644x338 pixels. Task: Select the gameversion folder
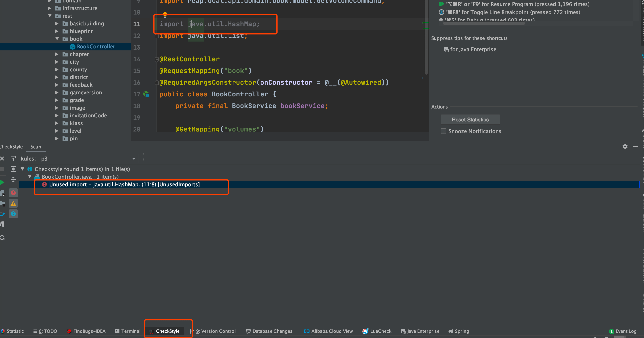coord(86,93)
